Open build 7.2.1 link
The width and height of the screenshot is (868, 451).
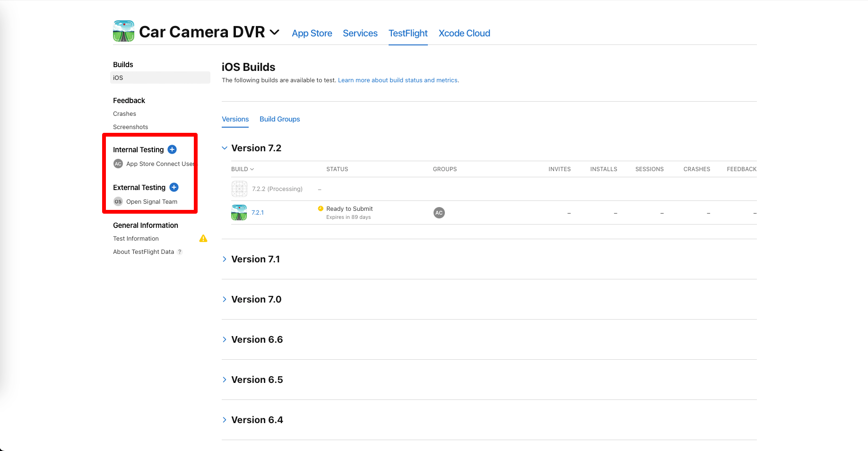[258, 213]
